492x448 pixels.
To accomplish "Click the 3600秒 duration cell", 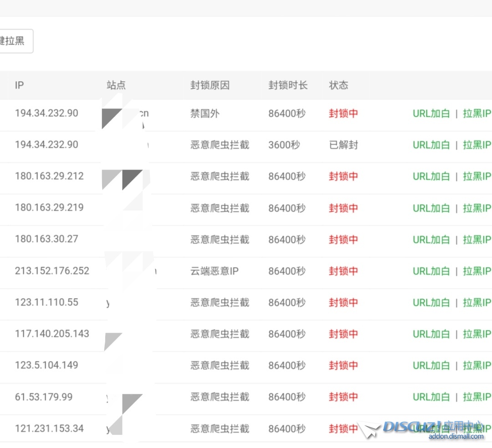I will pos(284,145).
